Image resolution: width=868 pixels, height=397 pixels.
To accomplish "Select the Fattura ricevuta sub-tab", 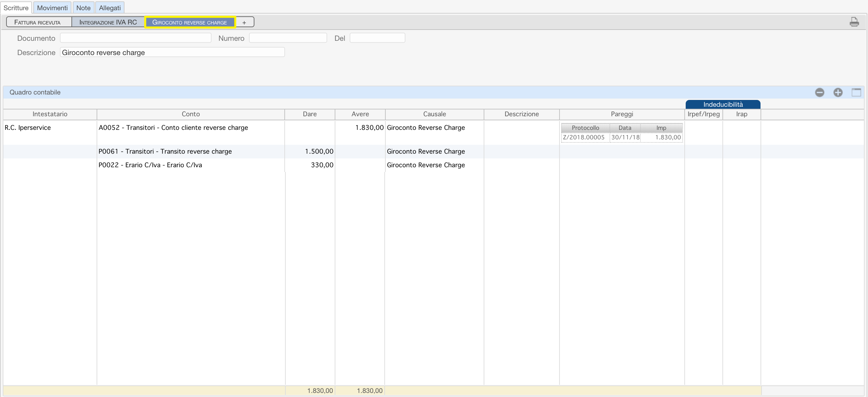I will pos(39,22).
